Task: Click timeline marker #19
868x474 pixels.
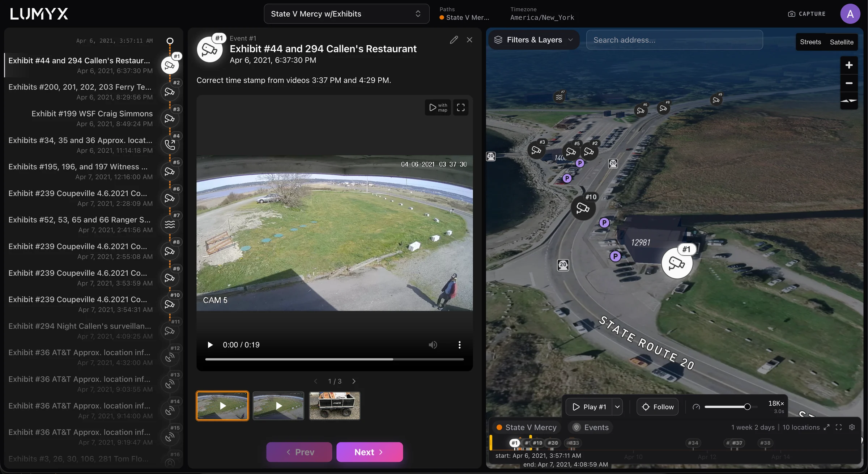Action: pyautogui.click(x=537, y=443)
